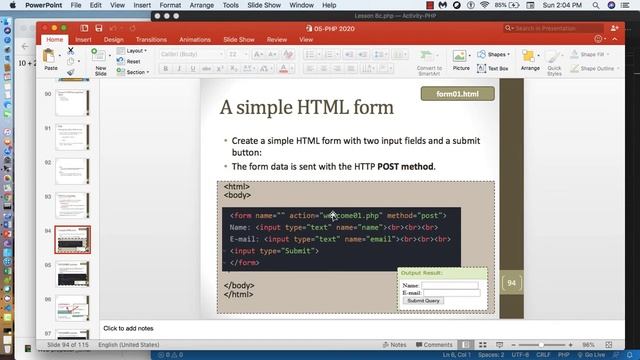Click English (United States) language indicator
The image size is (640, 360).
pyautogui.click(x=129, y=345)
